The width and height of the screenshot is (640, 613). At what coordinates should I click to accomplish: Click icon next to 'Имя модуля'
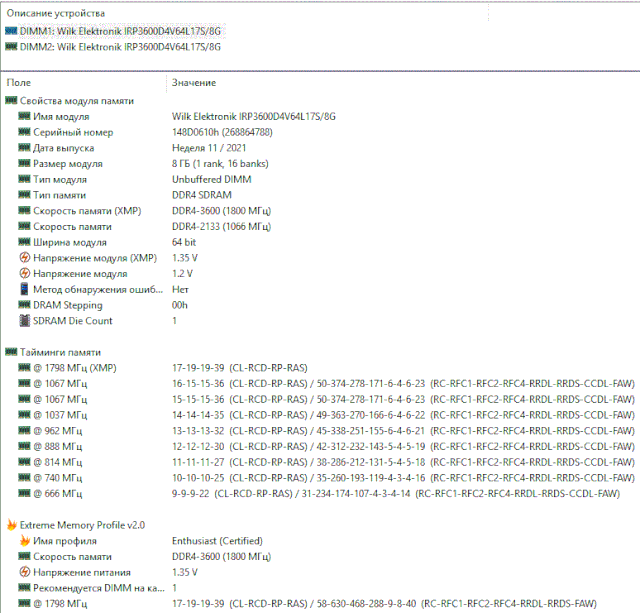(x=24, y=116)
